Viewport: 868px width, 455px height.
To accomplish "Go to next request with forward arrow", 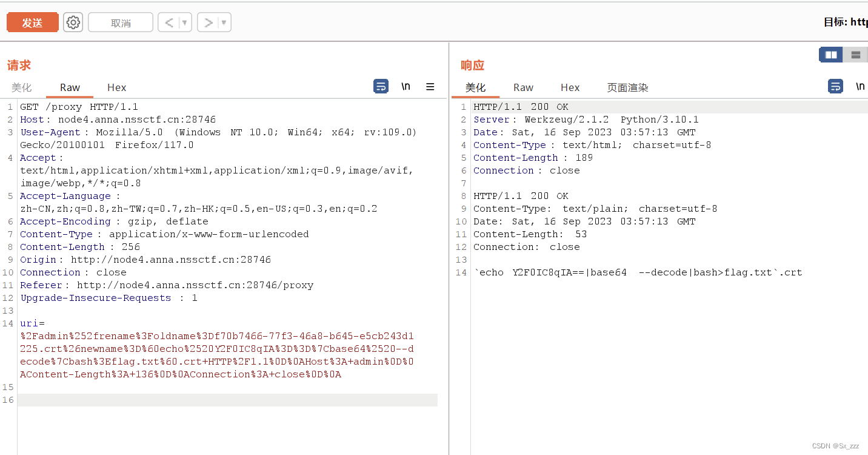I will pos(209,23).
